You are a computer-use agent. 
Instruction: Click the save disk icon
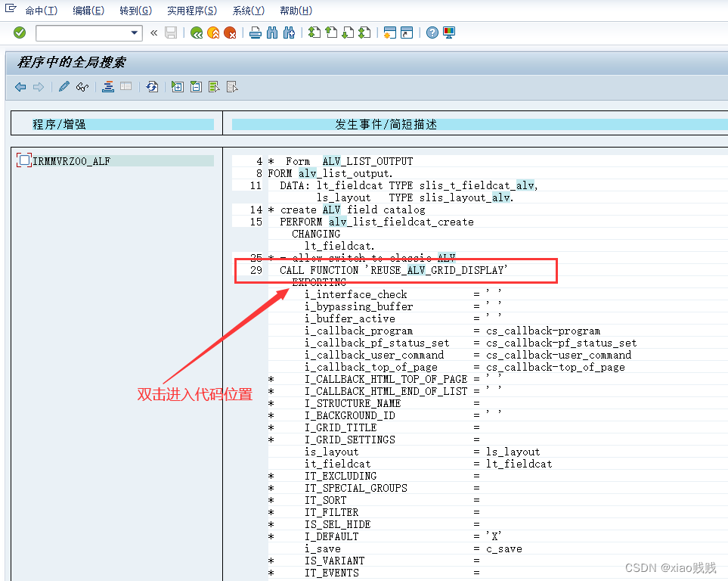pyautogui.click(x=170, y=33)
